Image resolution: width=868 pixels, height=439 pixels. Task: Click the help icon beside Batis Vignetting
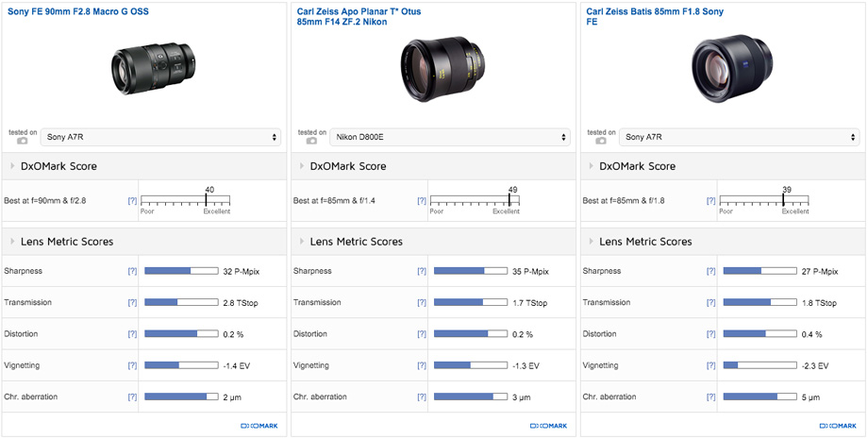pos(711,365)
